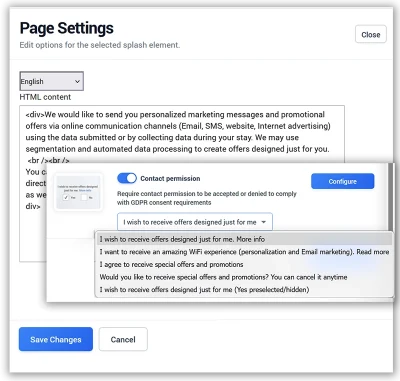
Task: Click Save Changes button
Action: 56,339
